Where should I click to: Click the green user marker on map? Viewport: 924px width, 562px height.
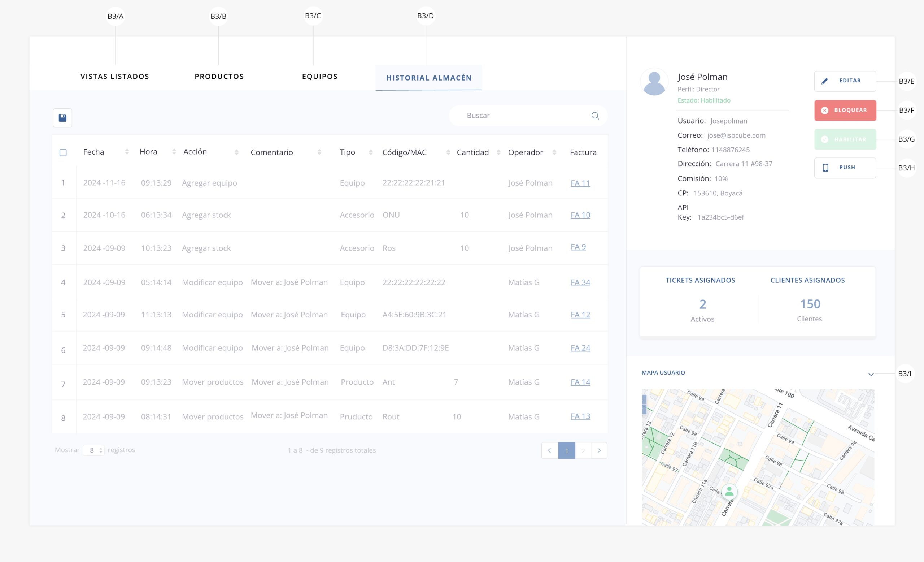729,491
